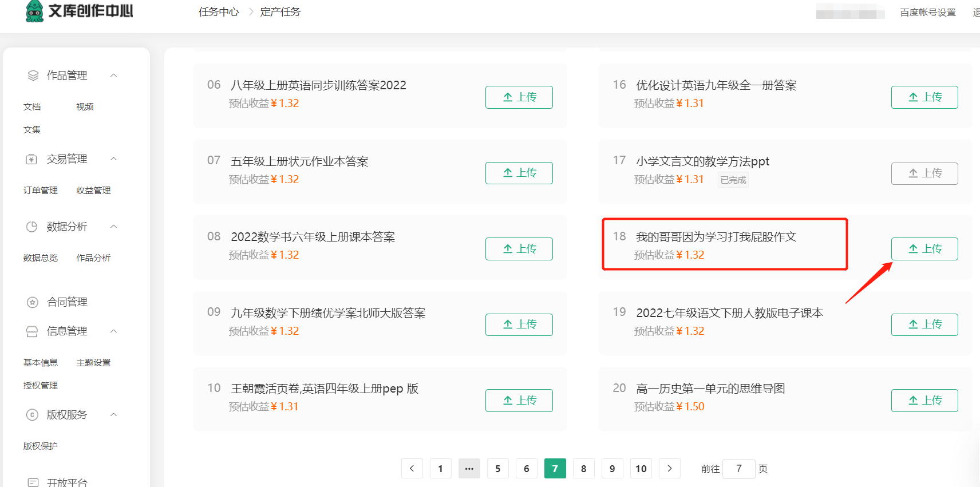
Task: Click title 五年级上册状元作业本答案
Action: click(x=299, y=161)
